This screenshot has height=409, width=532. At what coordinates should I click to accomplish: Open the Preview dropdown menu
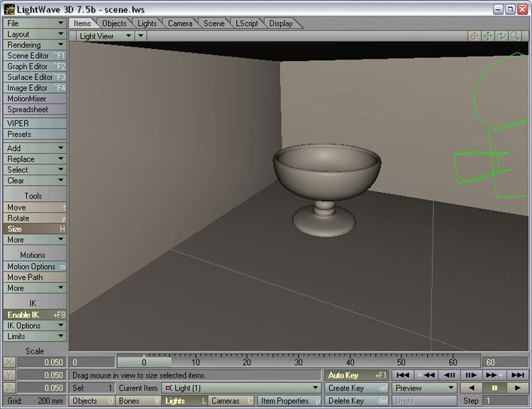424,388
